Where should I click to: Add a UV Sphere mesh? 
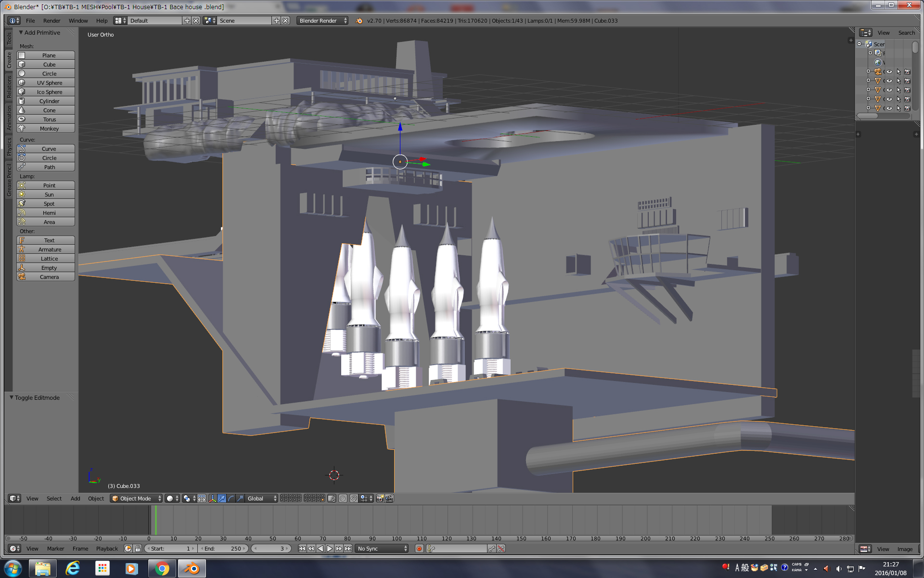coord(46,83)
